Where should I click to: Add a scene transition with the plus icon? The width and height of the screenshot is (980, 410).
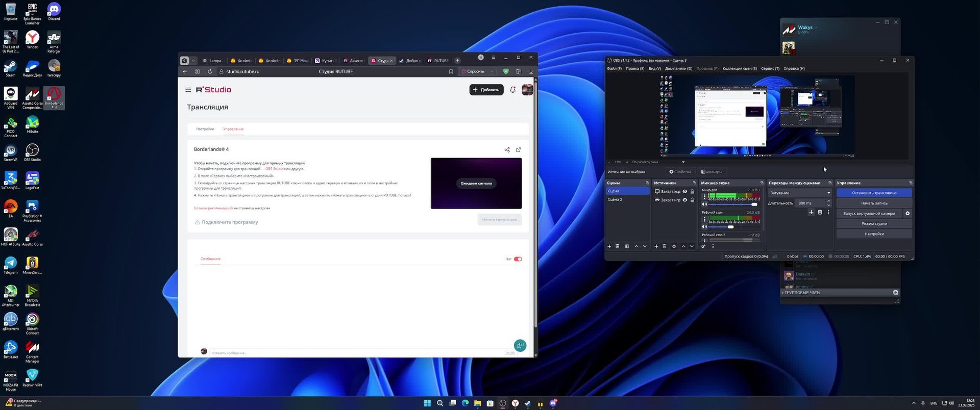point(811,212)
